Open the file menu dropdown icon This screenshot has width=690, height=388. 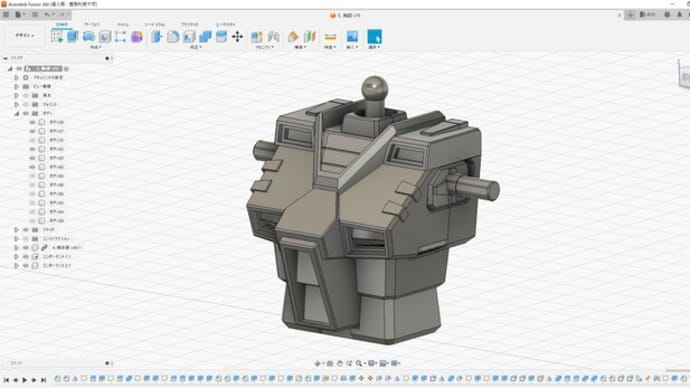pos(19,15)
